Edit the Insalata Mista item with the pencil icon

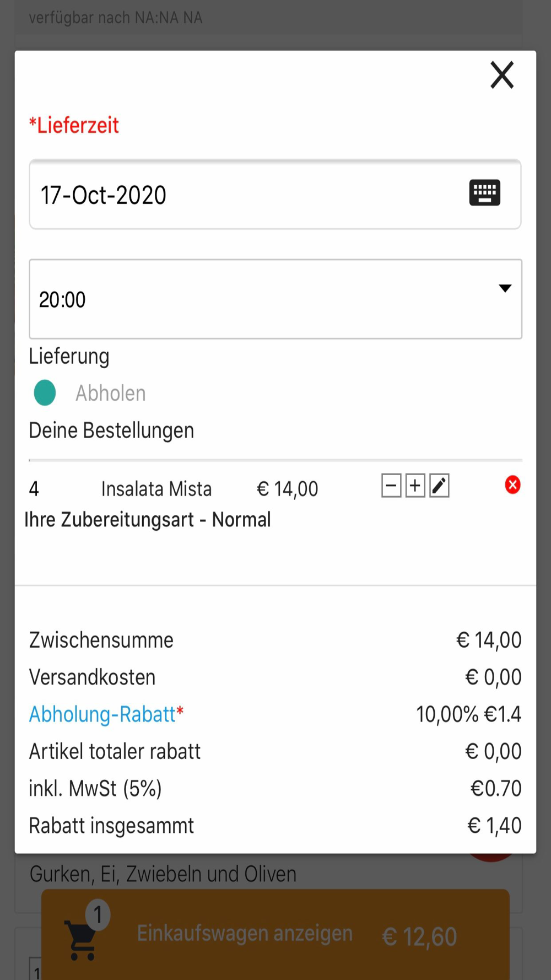pos(439,486)
